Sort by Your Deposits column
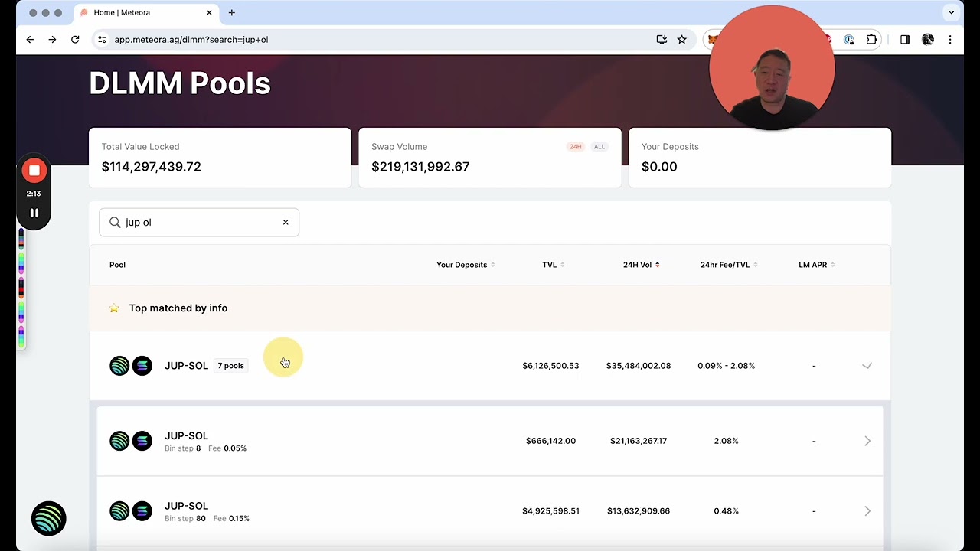This screenshot has height=551, width=980. 465,265
